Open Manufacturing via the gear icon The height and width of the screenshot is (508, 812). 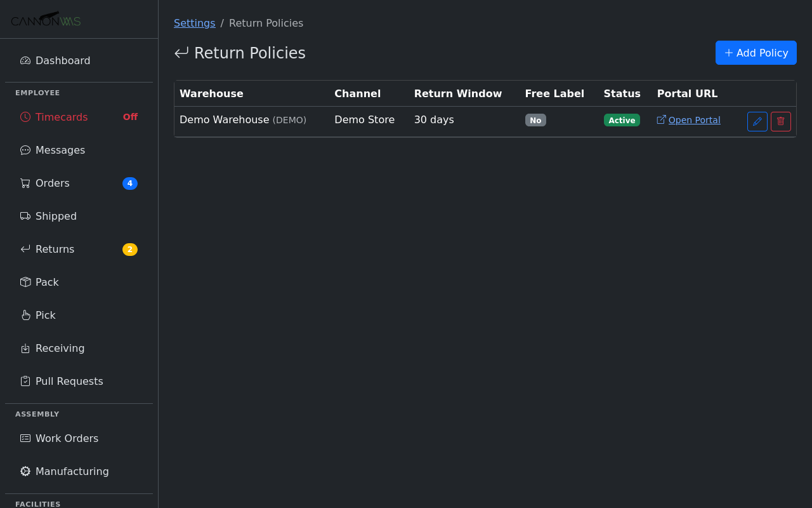click(24, 471)
